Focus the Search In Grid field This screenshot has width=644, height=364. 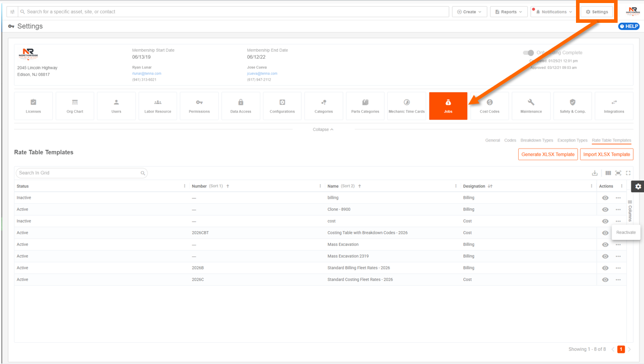coord(81,173)
